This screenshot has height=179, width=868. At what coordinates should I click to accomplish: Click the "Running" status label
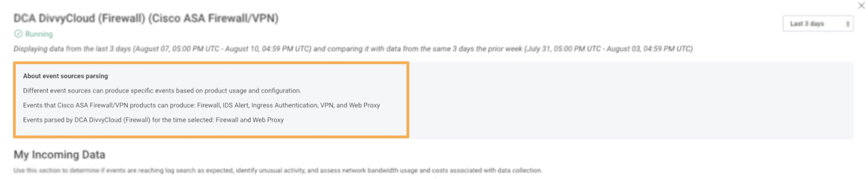point(39,34)
